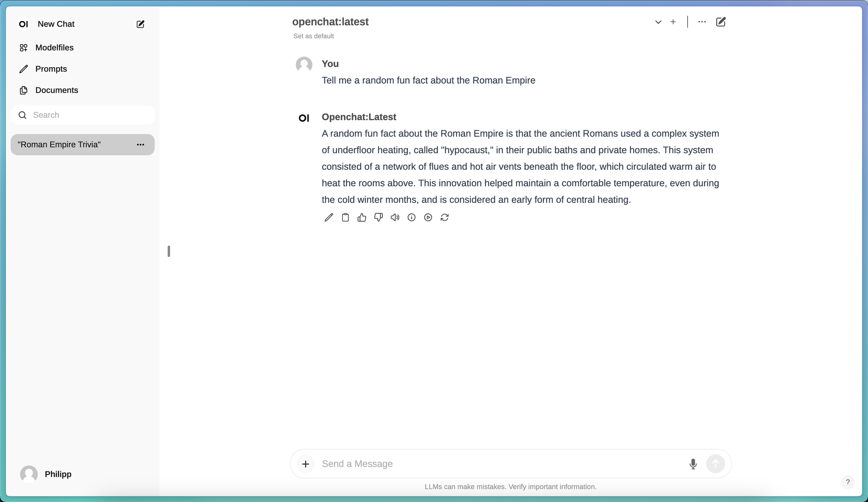The image size is (868, 502).
Task: Click the New Chat edit icon in sidebar
Action: click(140, 24)
